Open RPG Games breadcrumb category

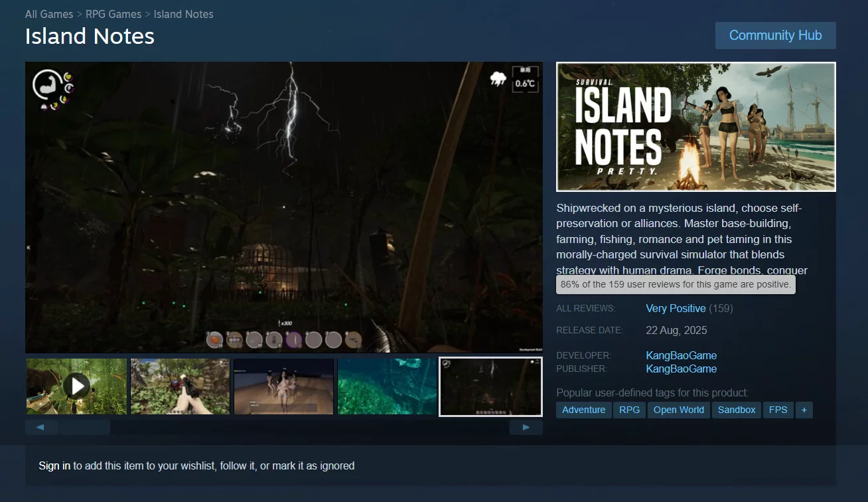(113, 14)
